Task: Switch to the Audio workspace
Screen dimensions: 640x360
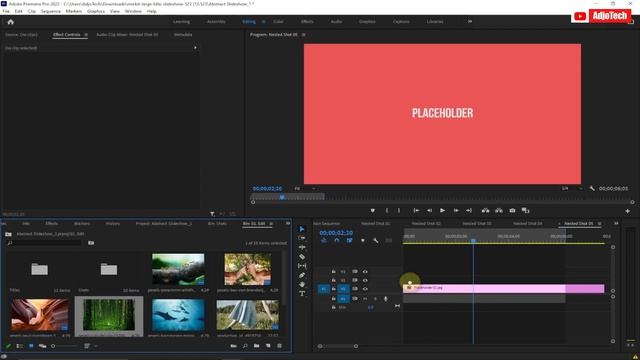Action: [336, 22]
